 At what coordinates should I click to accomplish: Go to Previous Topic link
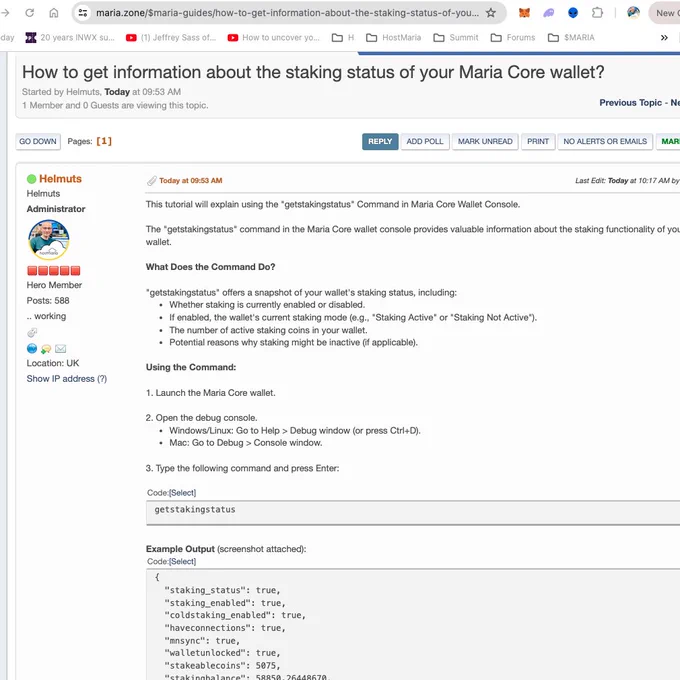[x=631, y=103]
